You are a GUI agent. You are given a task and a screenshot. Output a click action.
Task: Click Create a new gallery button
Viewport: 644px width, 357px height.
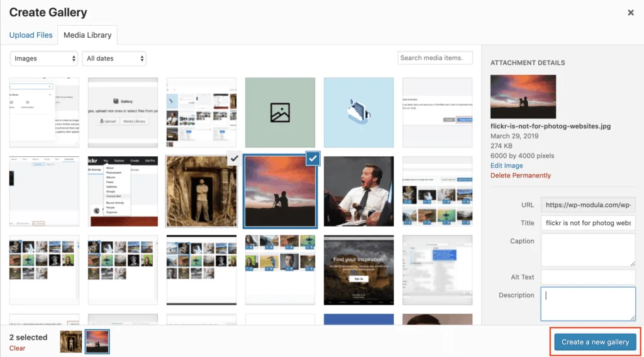pyautogui.click(x=595, y=342)
